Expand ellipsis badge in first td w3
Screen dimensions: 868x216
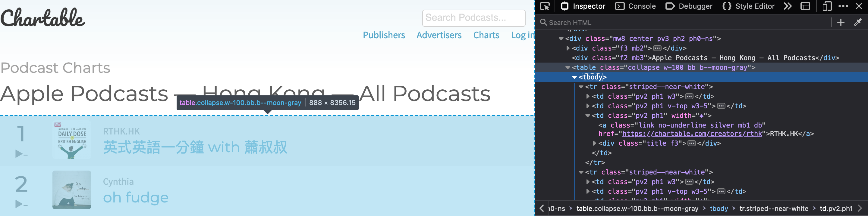pos(689,97)
